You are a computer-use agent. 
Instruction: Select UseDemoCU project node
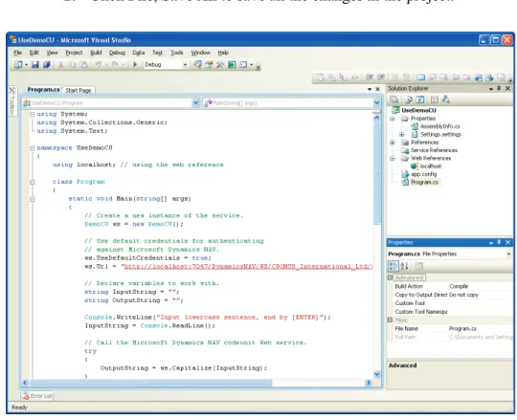(x=418, y=110)
